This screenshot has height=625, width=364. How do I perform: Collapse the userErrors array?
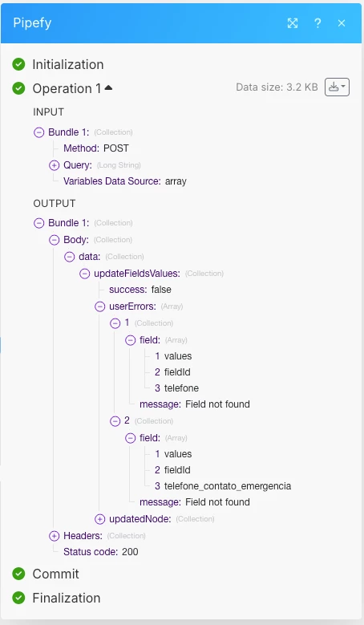[99, 306]
